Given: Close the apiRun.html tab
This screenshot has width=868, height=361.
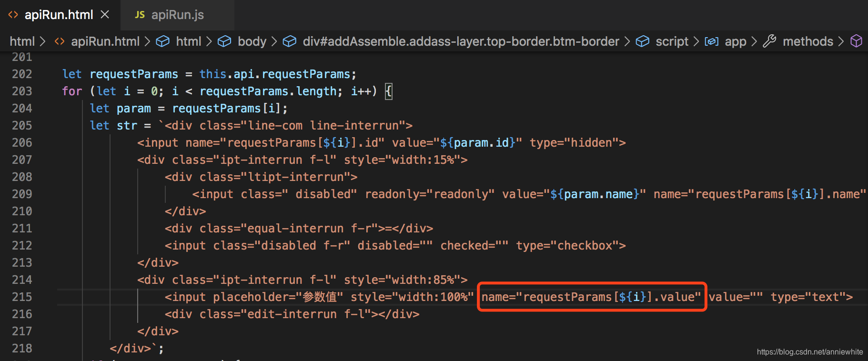Looking at the screenshot, I should [x=105, y=15].
